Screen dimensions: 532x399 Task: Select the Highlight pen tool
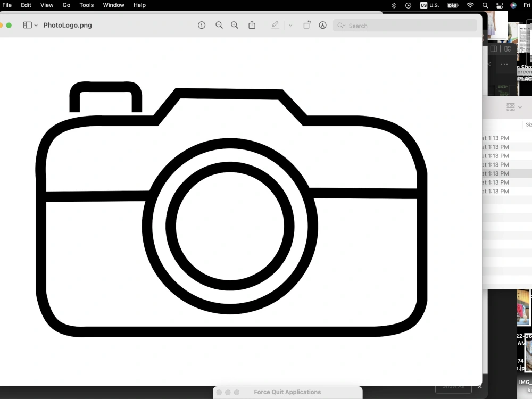275,25
